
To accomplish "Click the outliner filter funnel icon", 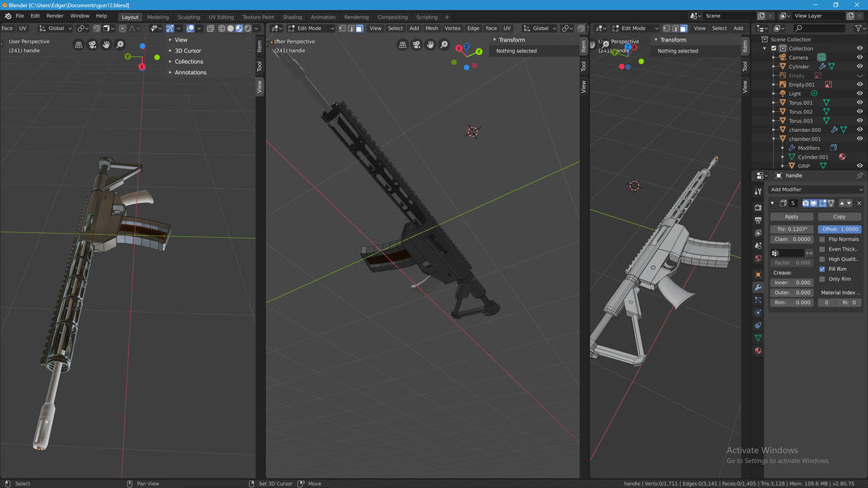I will click(859, 28).
